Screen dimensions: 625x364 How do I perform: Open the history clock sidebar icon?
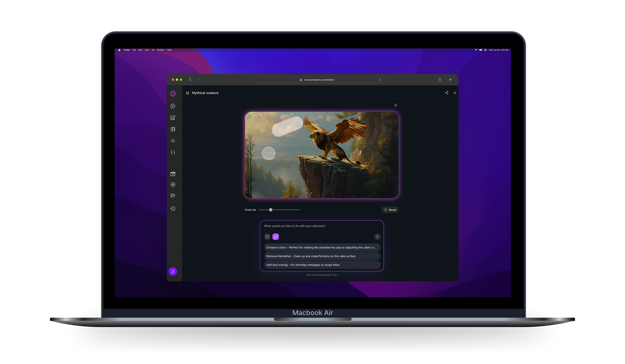[x=173, y=209]
